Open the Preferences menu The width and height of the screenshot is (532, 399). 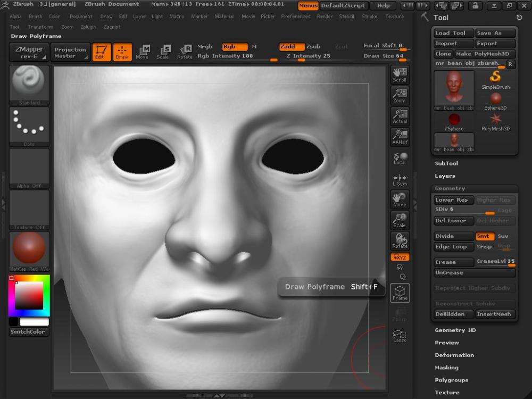click(x=295, y=16)
